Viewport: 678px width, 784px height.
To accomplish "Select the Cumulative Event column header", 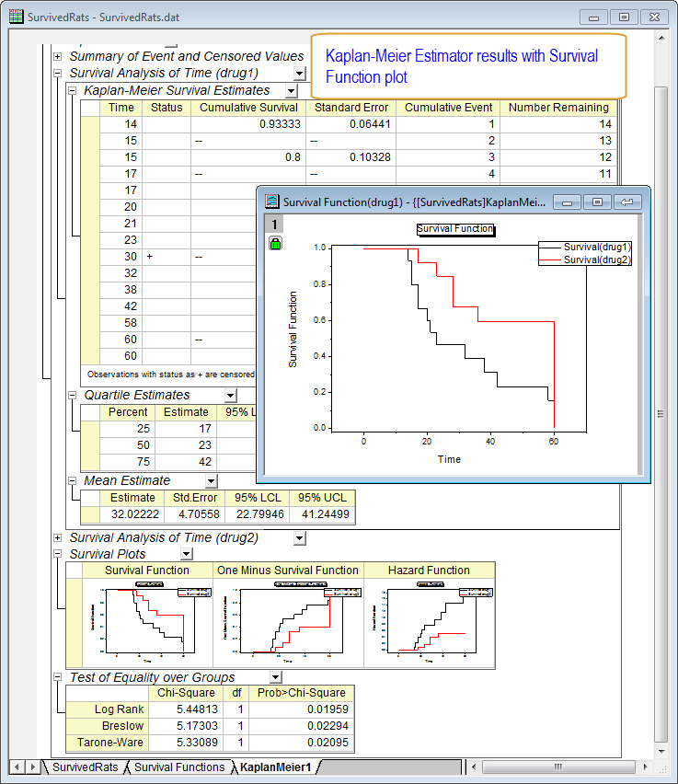I will click(449, 108).
